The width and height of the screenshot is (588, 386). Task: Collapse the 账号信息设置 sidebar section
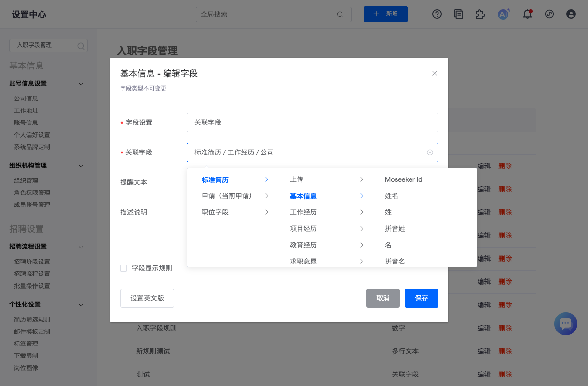click(81, 84)
